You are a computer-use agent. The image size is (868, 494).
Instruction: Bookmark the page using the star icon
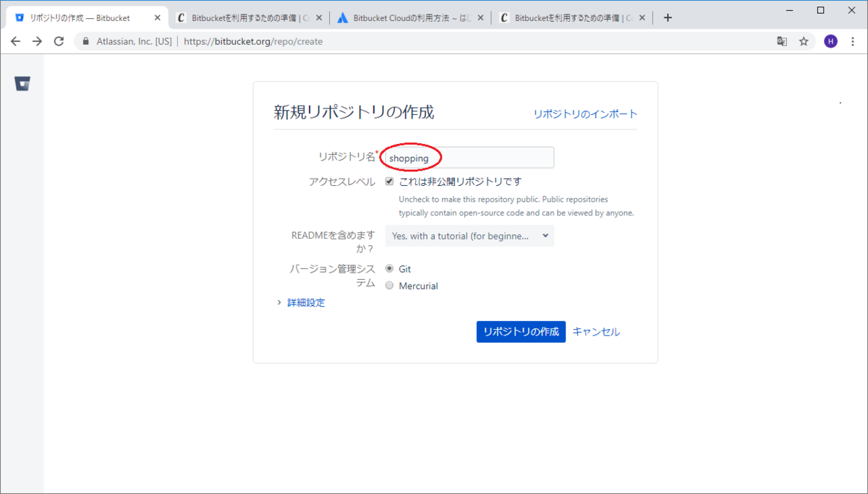pyautogui.click(x=804, y=41)
